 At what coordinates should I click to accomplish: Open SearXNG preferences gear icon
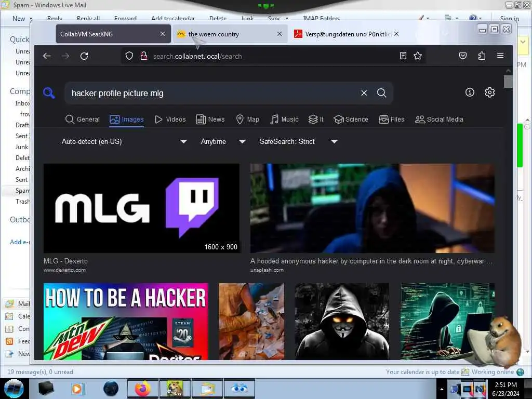pyautogui.click(x=489, y=92)
